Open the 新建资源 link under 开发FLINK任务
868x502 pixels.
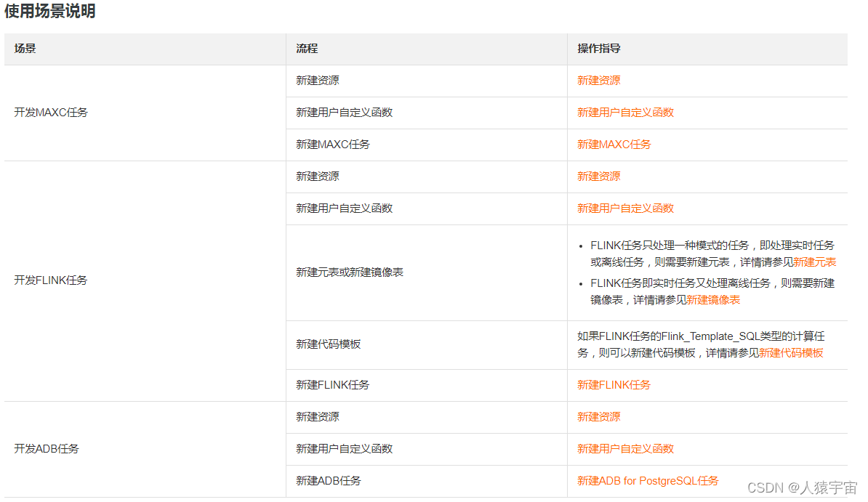point(598,177)
